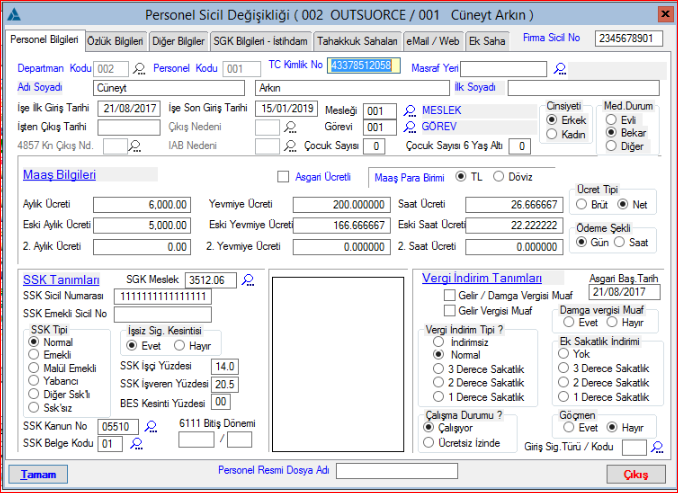The width and height of the screenshot is (678, 493).
Task: Click the BES Kesinti Yüzdesi field
Action: coord(221,402)
